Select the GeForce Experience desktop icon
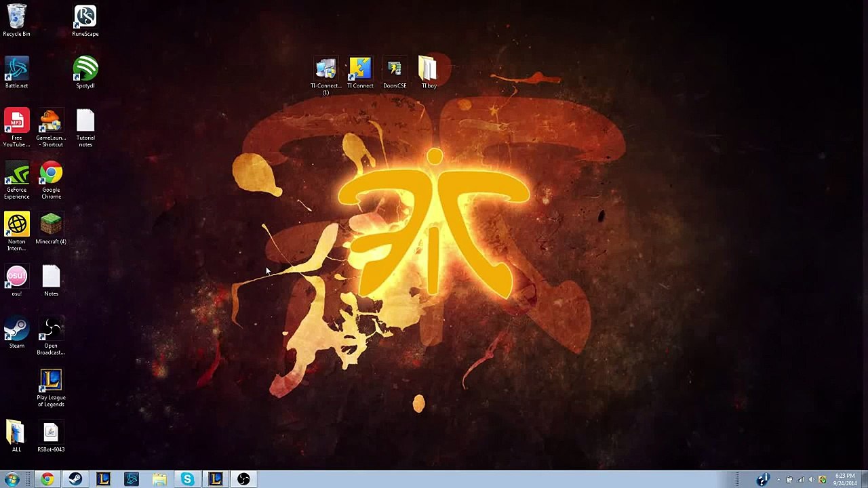Image resolution: width=868 pixels, height=488 pixels. pyautogui.click(x=16, y=180)
